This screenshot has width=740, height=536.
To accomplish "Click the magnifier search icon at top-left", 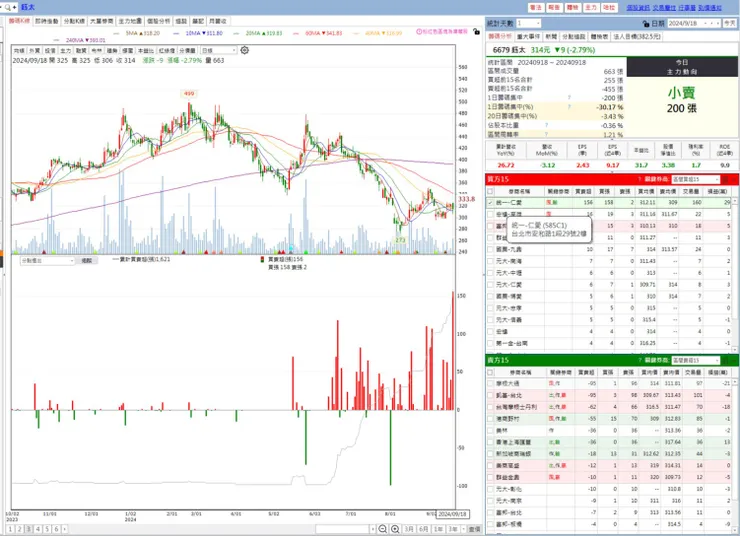I will pos(8,7).
